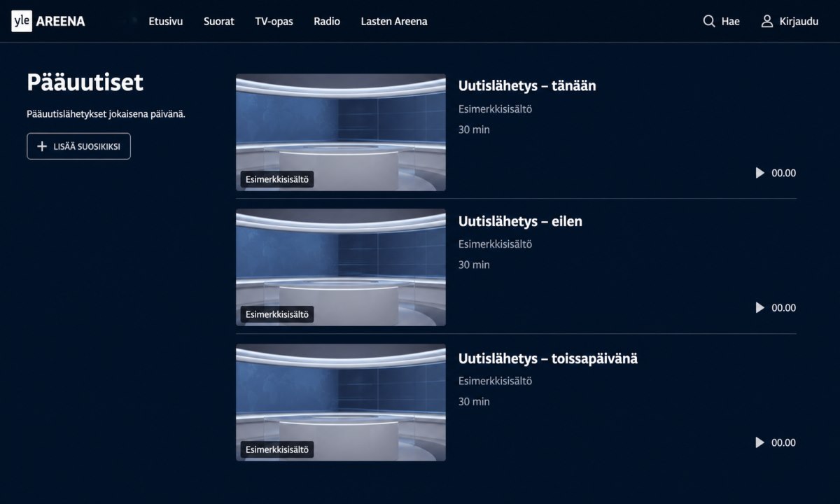840x504 pixels.
Task: Add show with Lisää suosikiksi button
Action: 78,146
